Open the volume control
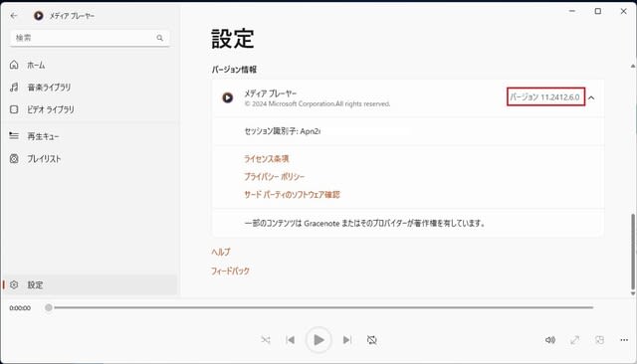Viewport: 637px width, 364px height. [x=550, y=340]
